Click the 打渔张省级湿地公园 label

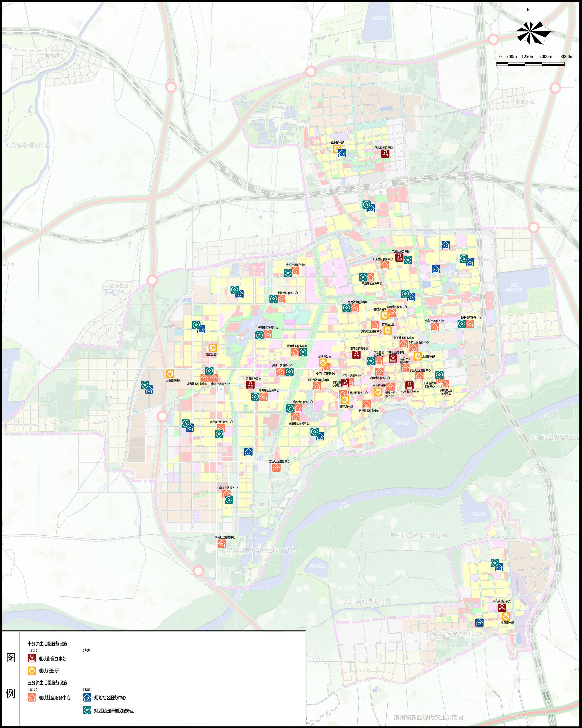point(556,437)
